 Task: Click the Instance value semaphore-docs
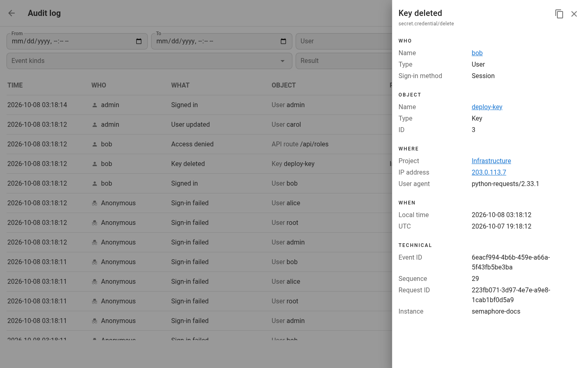[496, 311]
